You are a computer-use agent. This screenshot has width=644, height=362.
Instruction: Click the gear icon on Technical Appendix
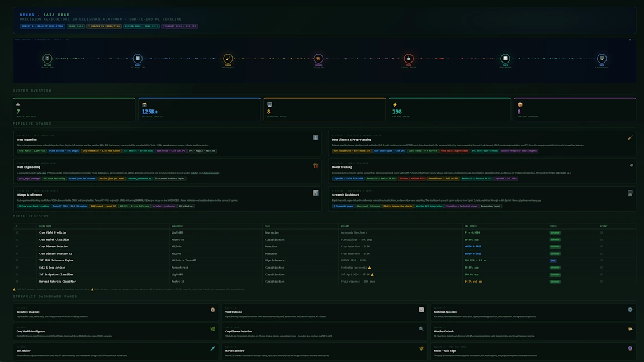[630, 309]
